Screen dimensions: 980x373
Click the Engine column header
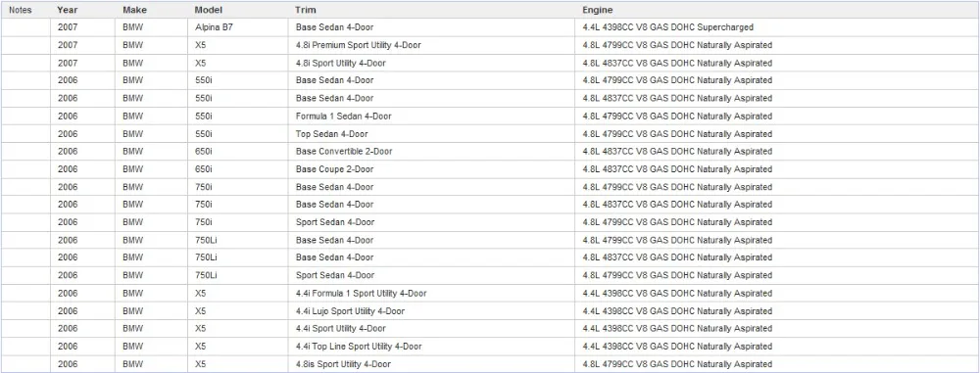point(598,10)
